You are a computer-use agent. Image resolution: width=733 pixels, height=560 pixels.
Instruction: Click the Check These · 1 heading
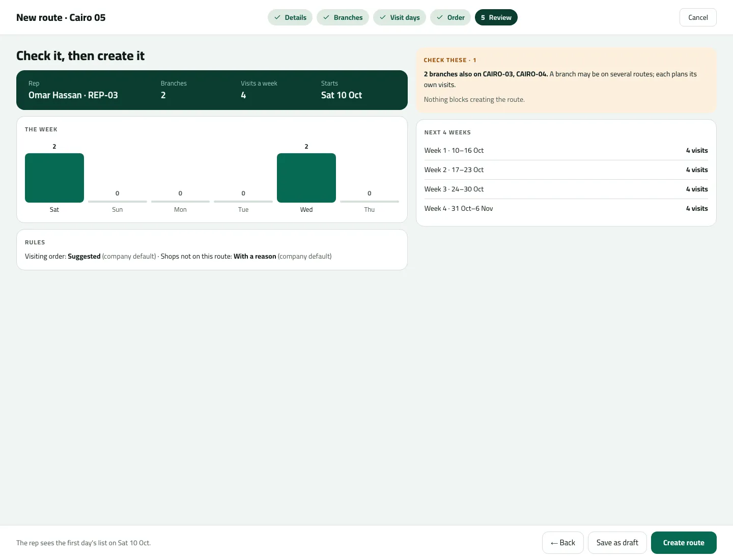(x=450, y=60)
